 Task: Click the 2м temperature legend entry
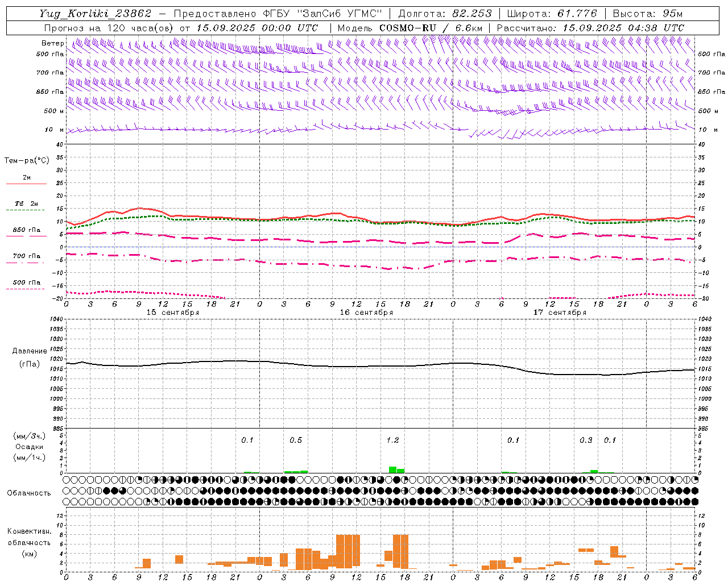pyautogui.click(x=27, y=177)
